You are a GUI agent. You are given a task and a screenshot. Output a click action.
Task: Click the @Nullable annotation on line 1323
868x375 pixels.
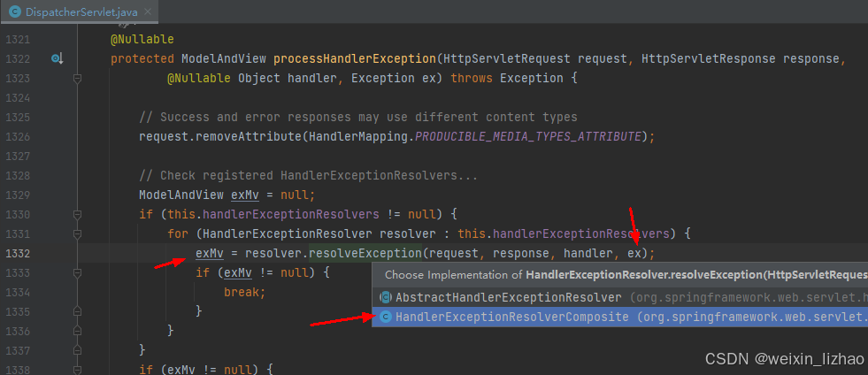(199, 79)
